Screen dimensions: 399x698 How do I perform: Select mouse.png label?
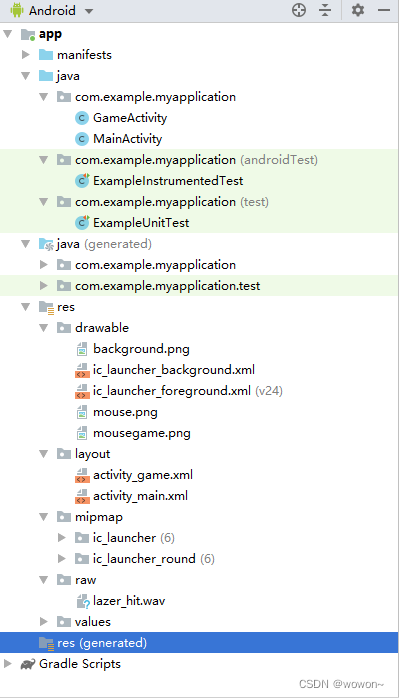[125, 412]
